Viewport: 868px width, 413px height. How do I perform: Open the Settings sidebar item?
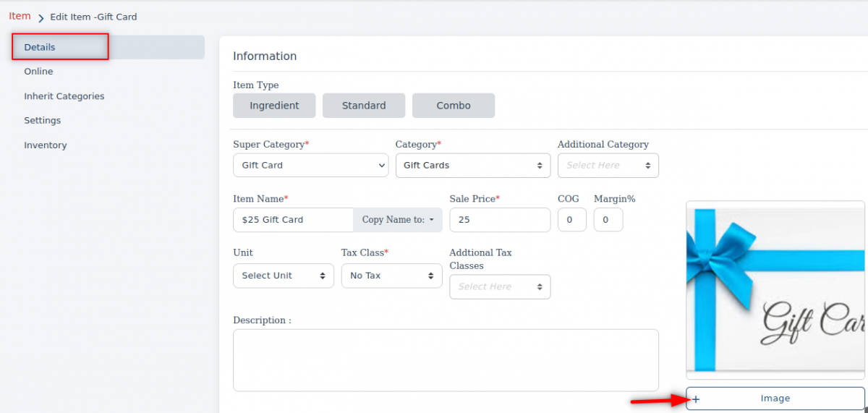click(42, 121)
